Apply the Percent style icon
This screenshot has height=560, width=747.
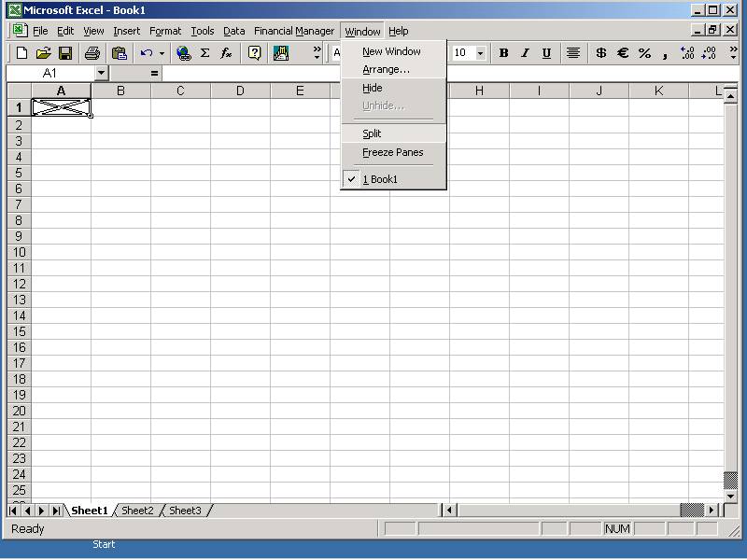[x=644, y=53]
